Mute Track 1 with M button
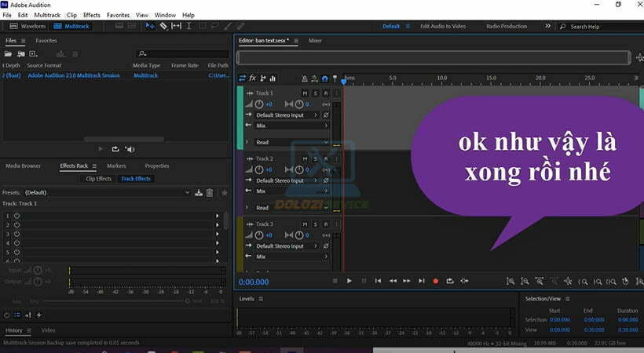This screenshot has height=353, width=644. (305, 93)
